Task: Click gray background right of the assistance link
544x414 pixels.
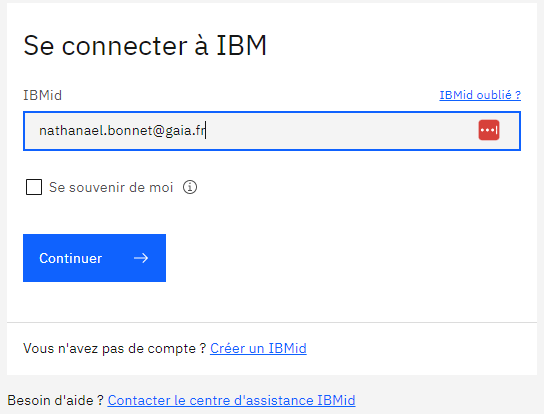Action: (x=448, y=400)
